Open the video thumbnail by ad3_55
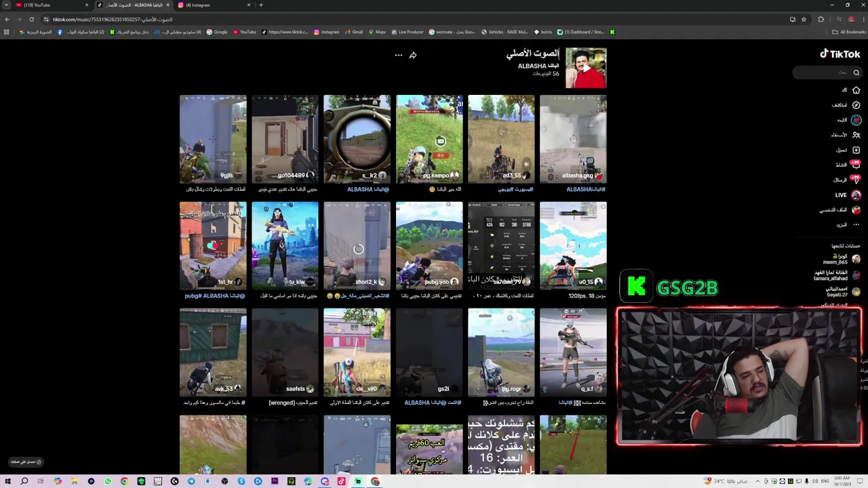 point(501,139)
